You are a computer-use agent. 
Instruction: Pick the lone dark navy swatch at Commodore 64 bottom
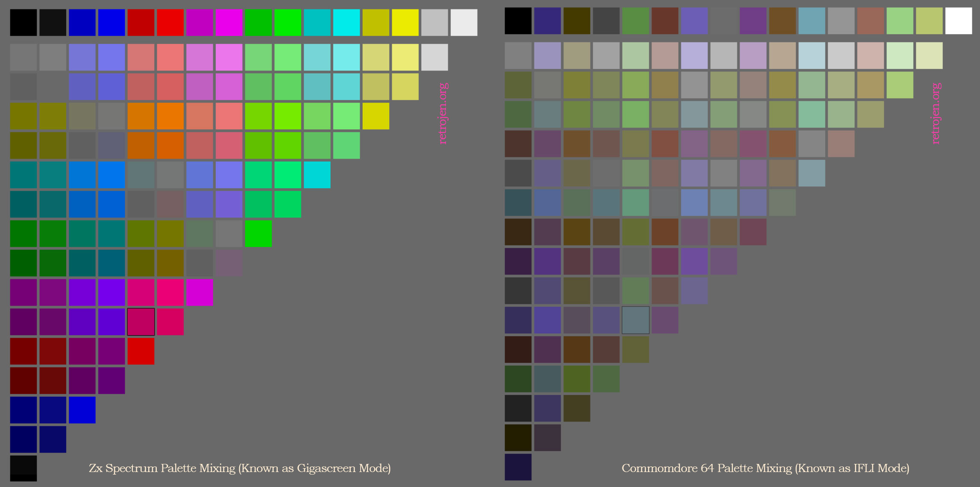[518, 467]
